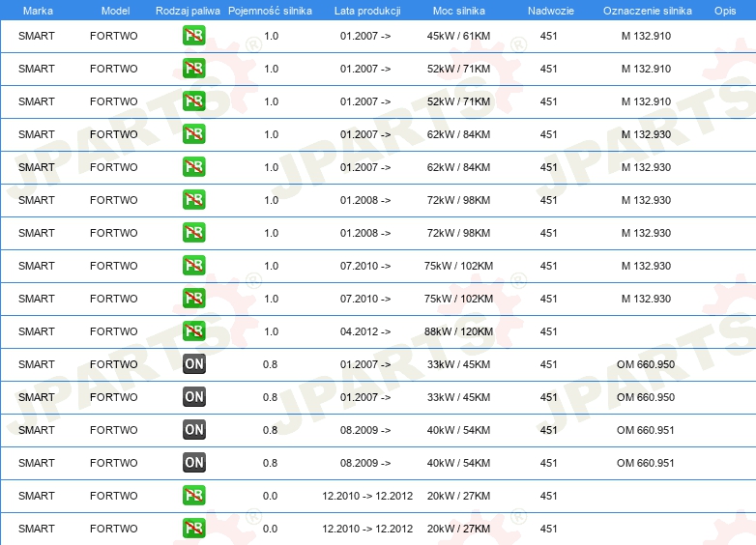Click the Oznaczenie silnika column header

point(647,10)
